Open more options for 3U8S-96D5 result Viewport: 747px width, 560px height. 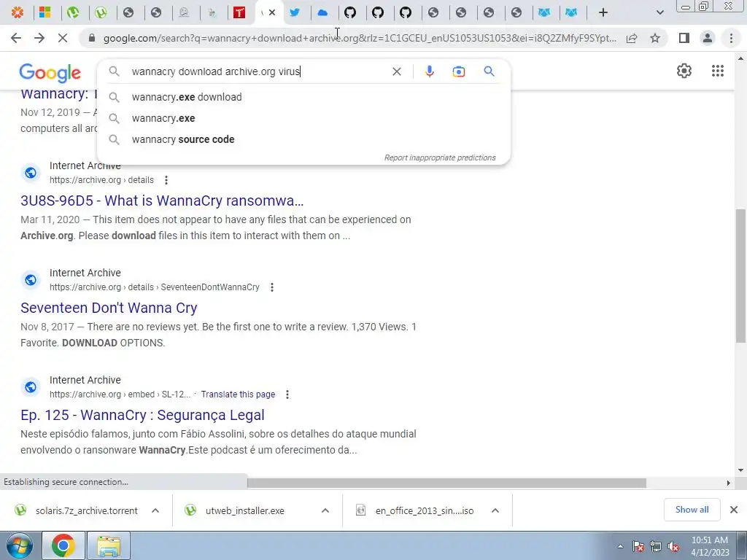pyautogui.click(x=166, y=180)
